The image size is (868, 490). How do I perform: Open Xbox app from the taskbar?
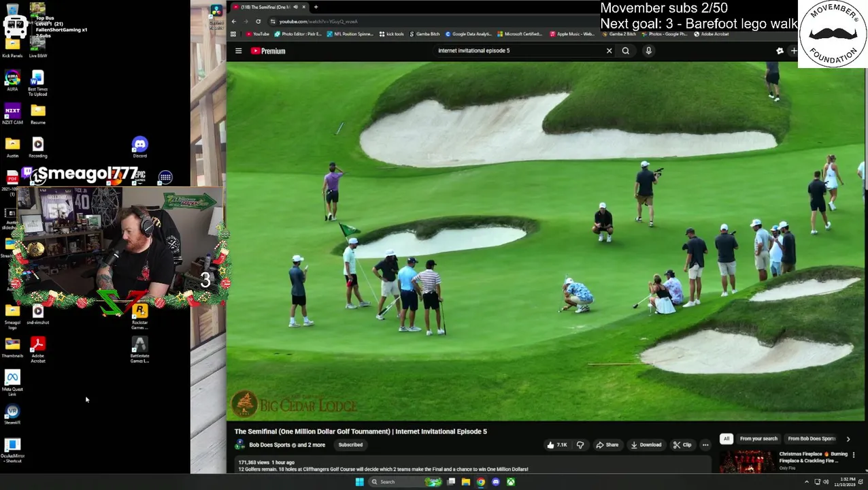(x=511, y=482)
